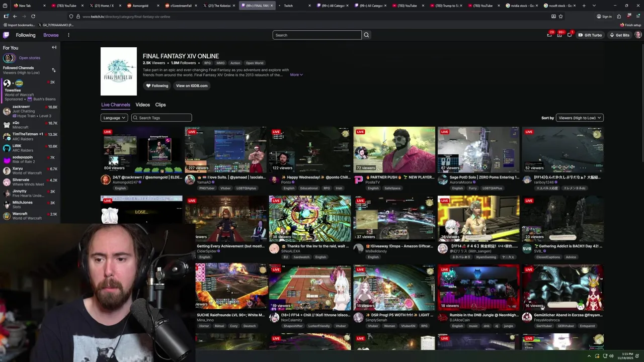Select LIRIK in followed channels
The image size is (644, 362).
point(30,148)
